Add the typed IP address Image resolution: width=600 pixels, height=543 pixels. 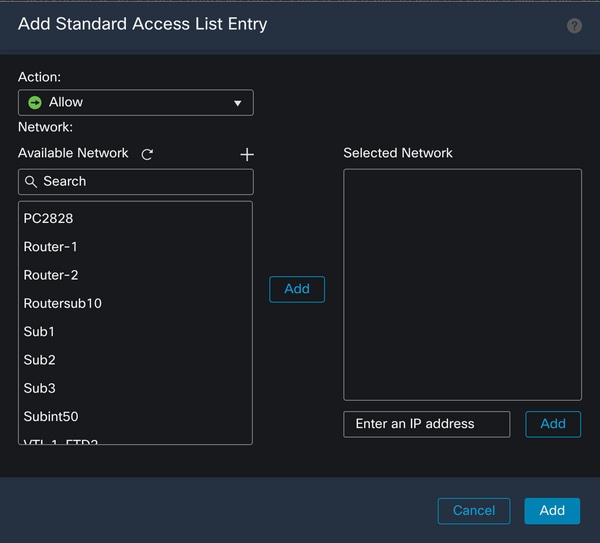point(553,424)
